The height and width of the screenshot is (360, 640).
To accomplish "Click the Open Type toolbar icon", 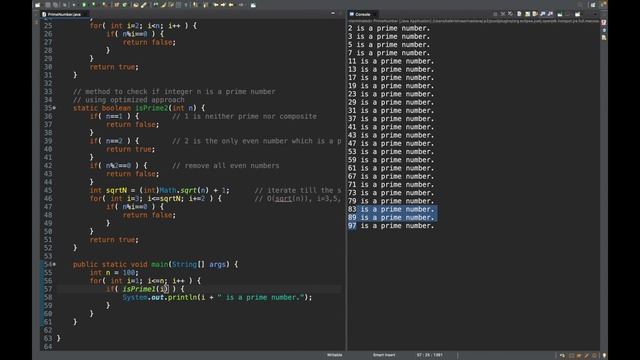I will click(135, 5).
